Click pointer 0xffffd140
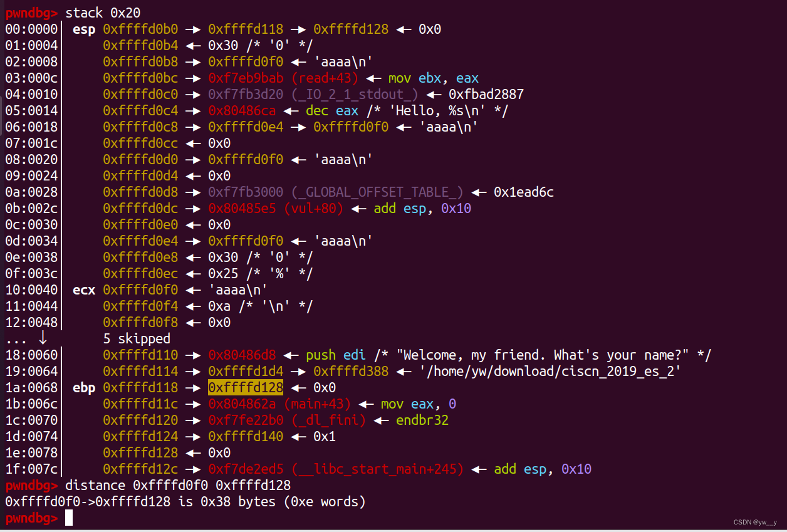 (246, 437)
